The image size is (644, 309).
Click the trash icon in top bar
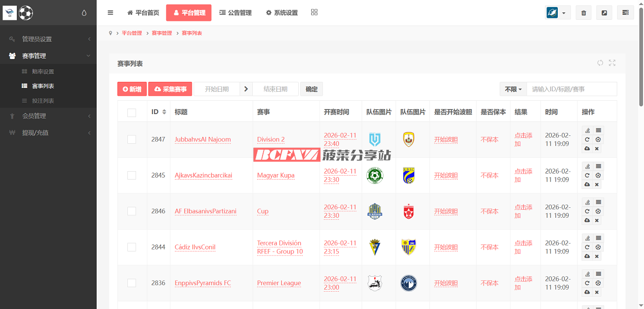click(583, 13)
